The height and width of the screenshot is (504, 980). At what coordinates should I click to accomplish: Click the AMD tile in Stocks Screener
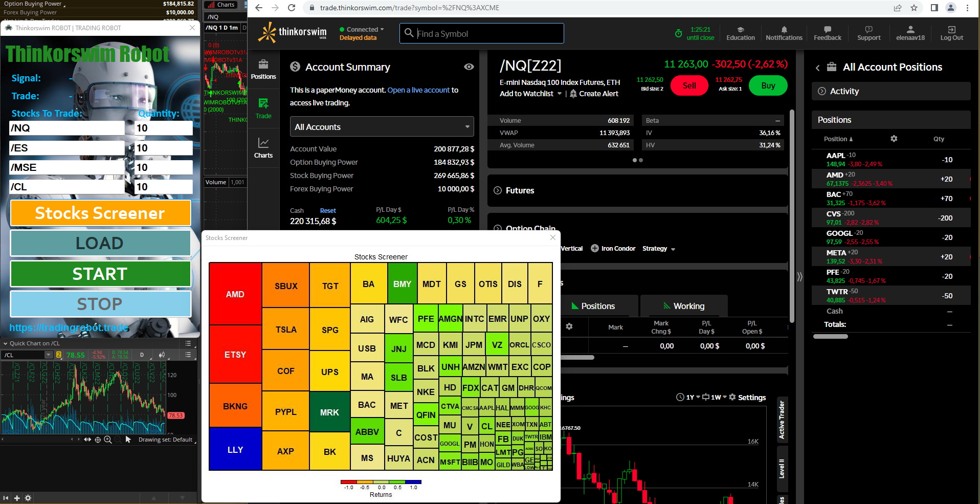click(x=235, y=294)
